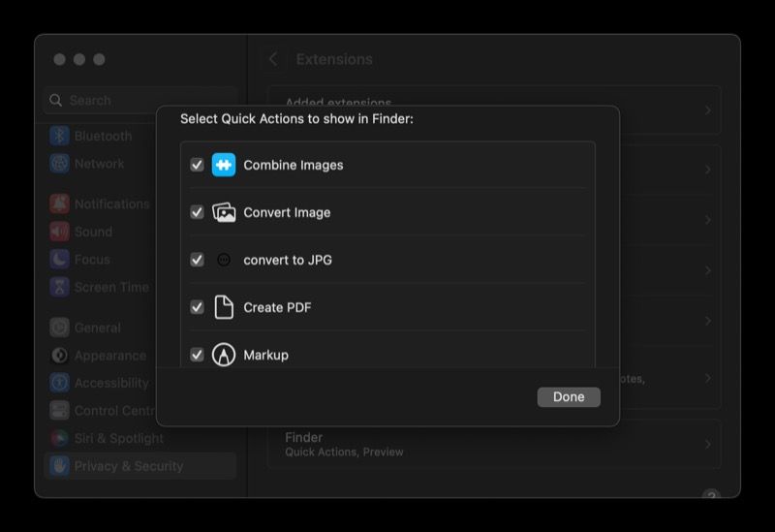Select the Create PDF label
The width and height of the screenshot is (775, 532).
click(x=277, y=307)
